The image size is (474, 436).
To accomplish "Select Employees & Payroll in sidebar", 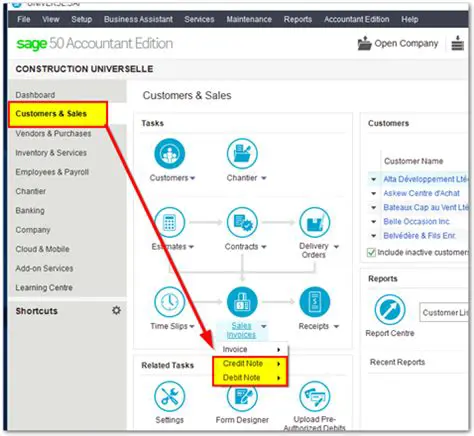I will [x=52, y=172].
